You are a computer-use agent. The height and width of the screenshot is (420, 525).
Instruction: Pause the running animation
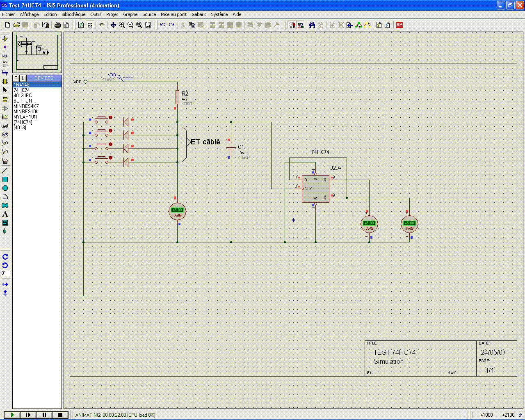[x=44, y=415]
